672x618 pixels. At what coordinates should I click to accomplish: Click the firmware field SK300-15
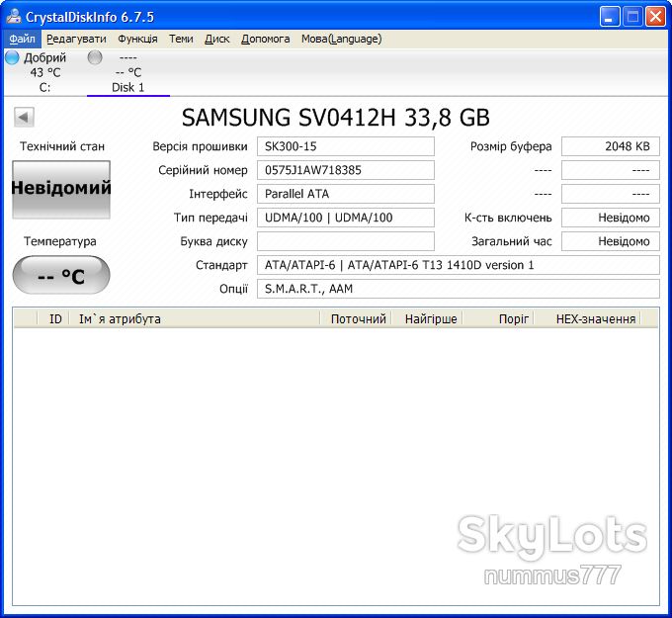coord(346,146)
